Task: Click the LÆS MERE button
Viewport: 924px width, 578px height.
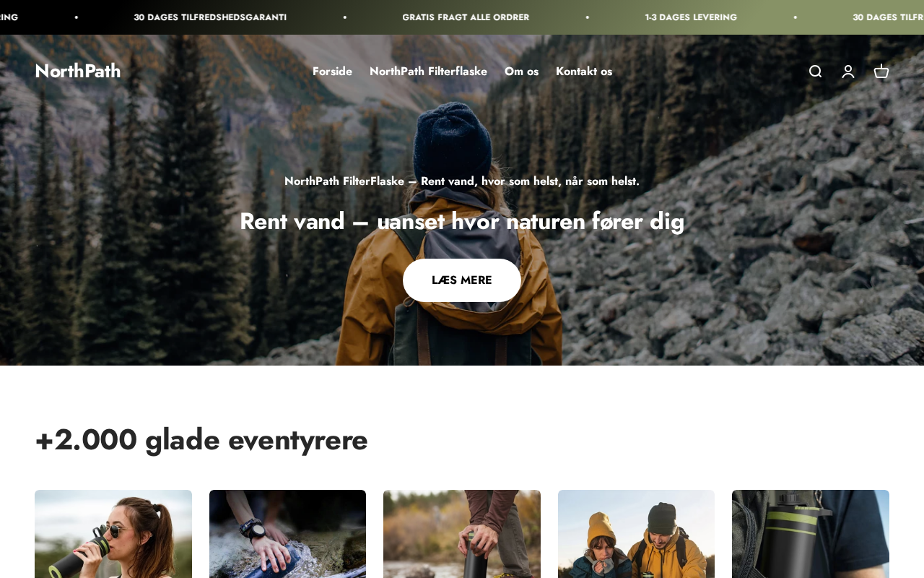Action: [x=462, y=280]
